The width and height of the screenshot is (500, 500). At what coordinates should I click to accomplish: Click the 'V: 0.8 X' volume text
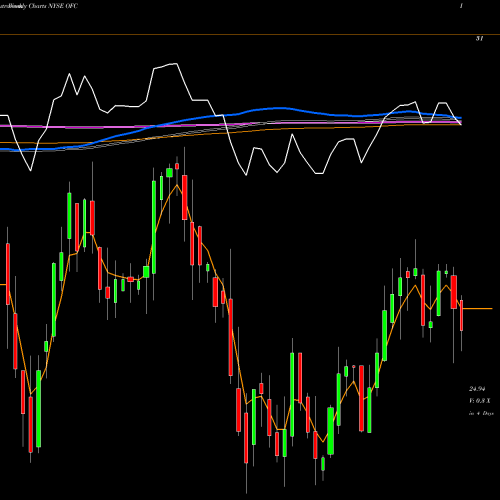pos(480,401)
